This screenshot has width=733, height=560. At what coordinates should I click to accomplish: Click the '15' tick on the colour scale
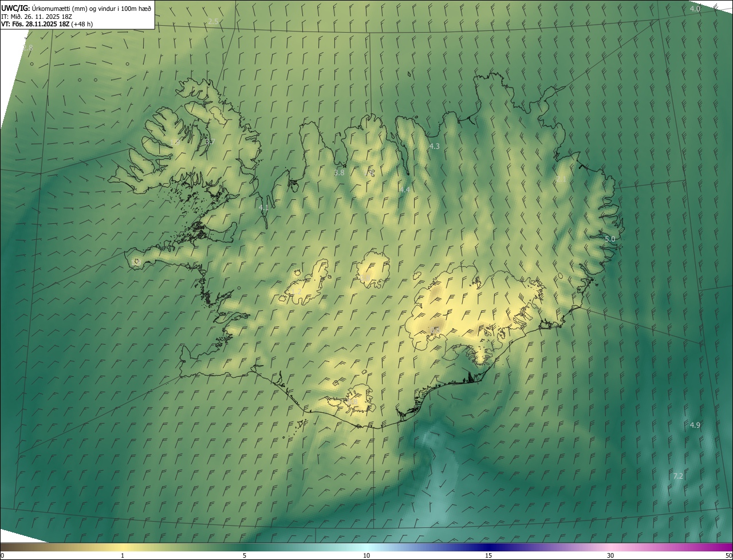(x=488, y=555)
